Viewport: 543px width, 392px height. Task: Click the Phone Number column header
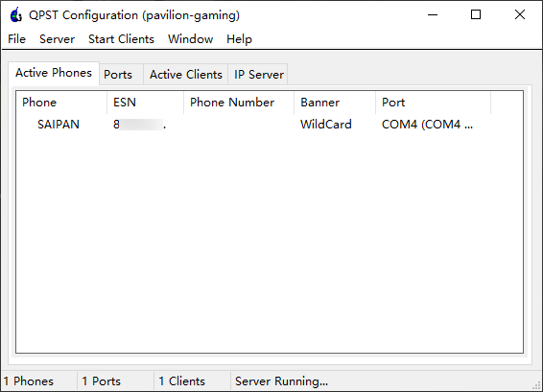click(239, 103)
